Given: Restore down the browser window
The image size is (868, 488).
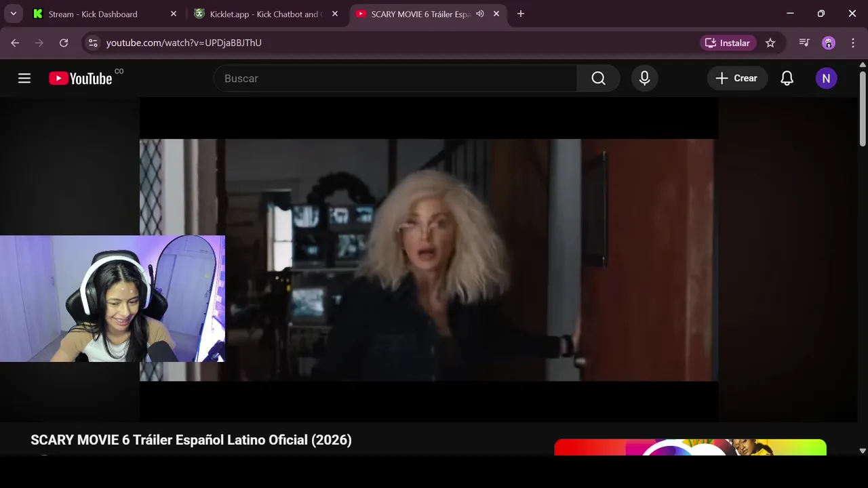Looking at the screenshot, I should (x=821, y=14).
